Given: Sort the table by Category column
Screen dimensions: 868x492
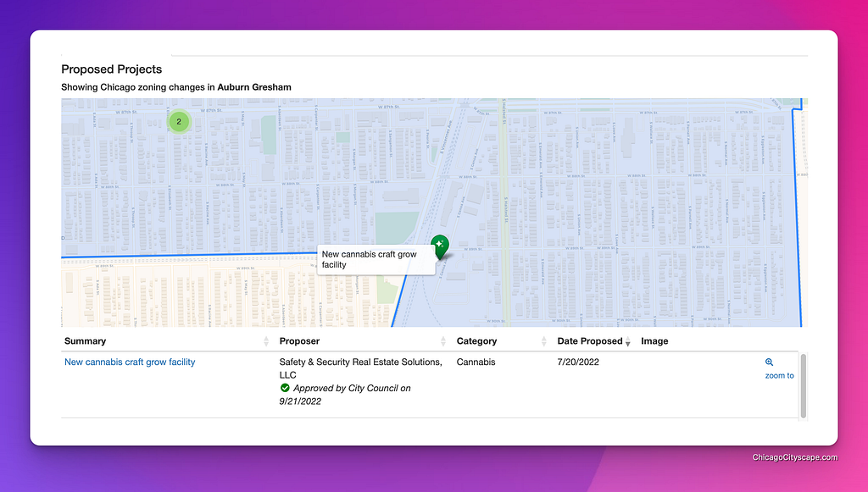Looking at the screenshot, I should [501, 341].
